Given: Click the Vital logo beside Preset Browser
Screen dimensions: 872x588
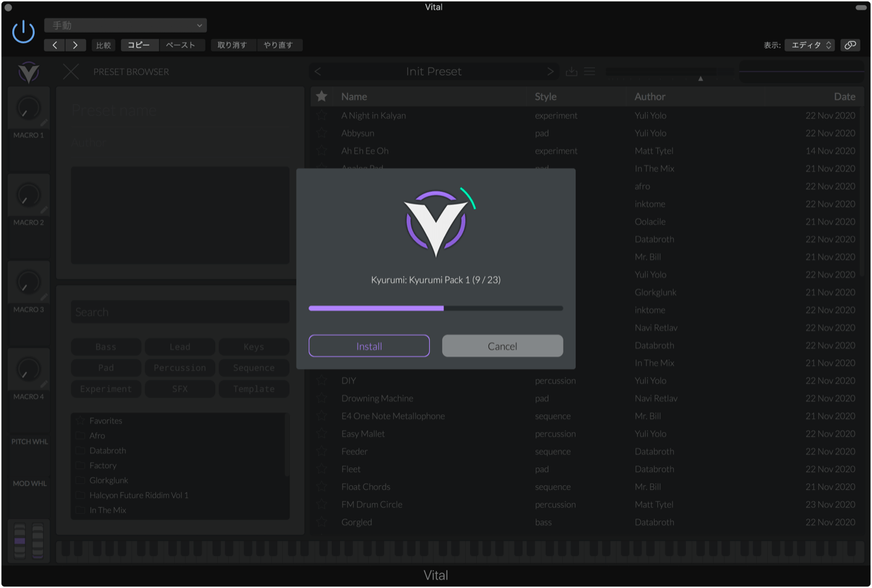Looking at the screenshot, I should click(x=27, y=72).
